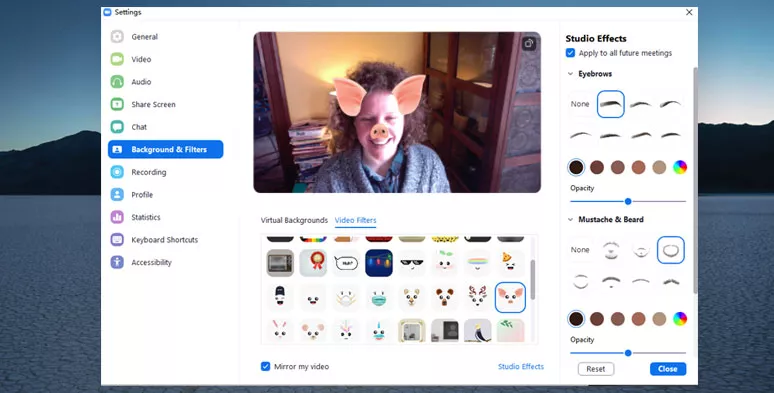
Task: Choose the mouse ears filter
Action: click(x=313, y=330)
